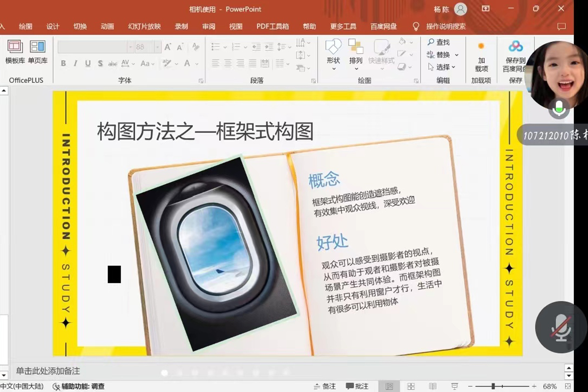Toggle italic formatting
Image resolution: width=588 pixels, height=392 pixels.
tap(75, 63)
